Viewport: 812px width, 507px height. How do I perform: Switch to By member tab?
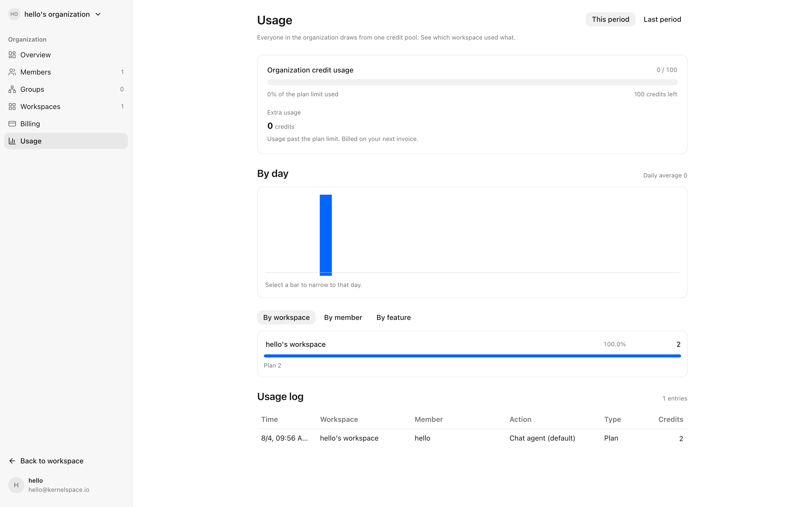click(x=343, y=317)
